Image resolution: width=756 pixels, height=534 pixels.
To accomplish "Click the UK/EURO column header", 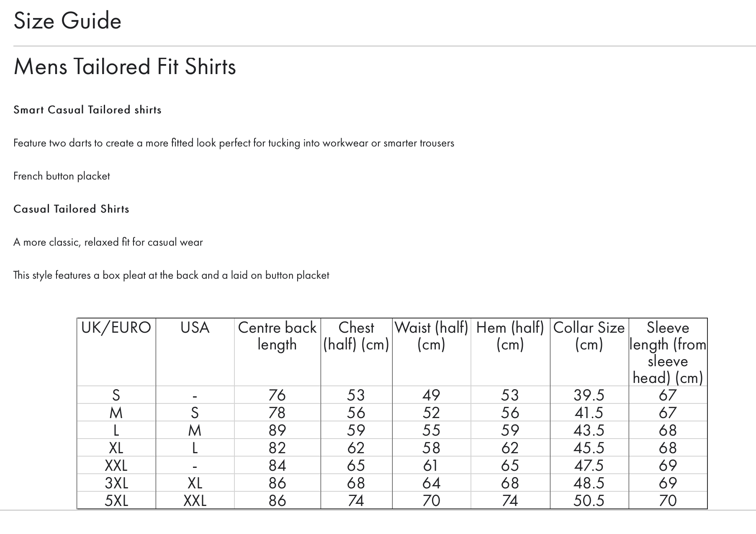I will point(116,327).
